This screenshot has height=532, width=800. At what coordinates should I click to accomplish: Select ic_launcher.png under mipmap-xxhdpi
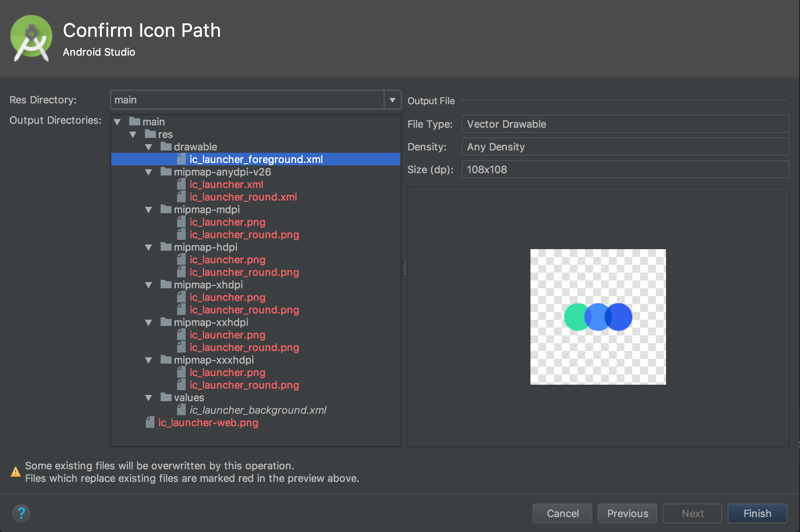[x=227, y=335]
